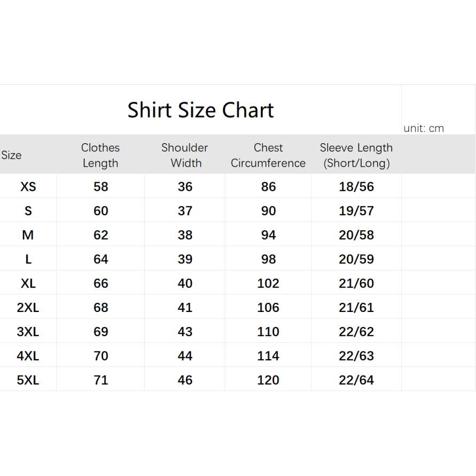Screen dimensions: 476x476
Task: Click the M size cell
Action: pyautogui.click(x=28, y=235)
